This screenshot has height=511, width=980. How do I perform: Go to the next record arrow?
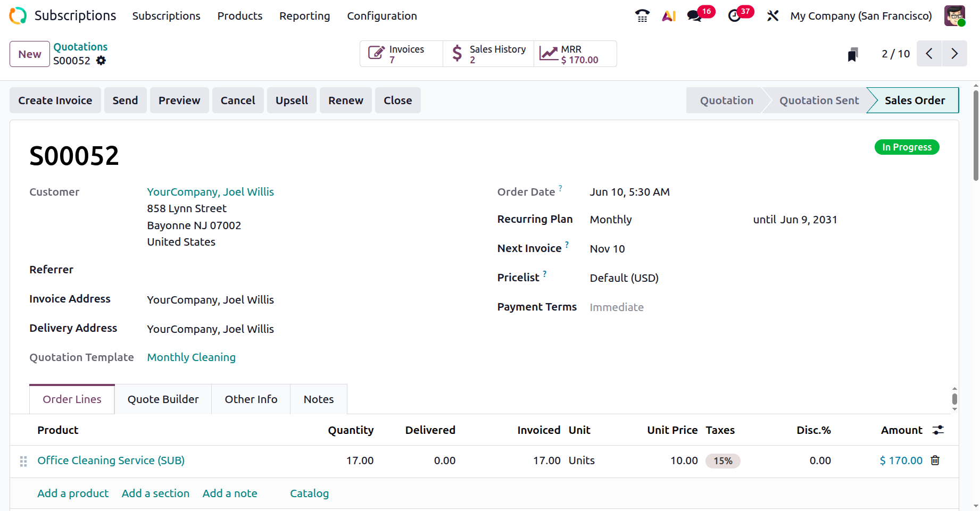coord(954,54)
